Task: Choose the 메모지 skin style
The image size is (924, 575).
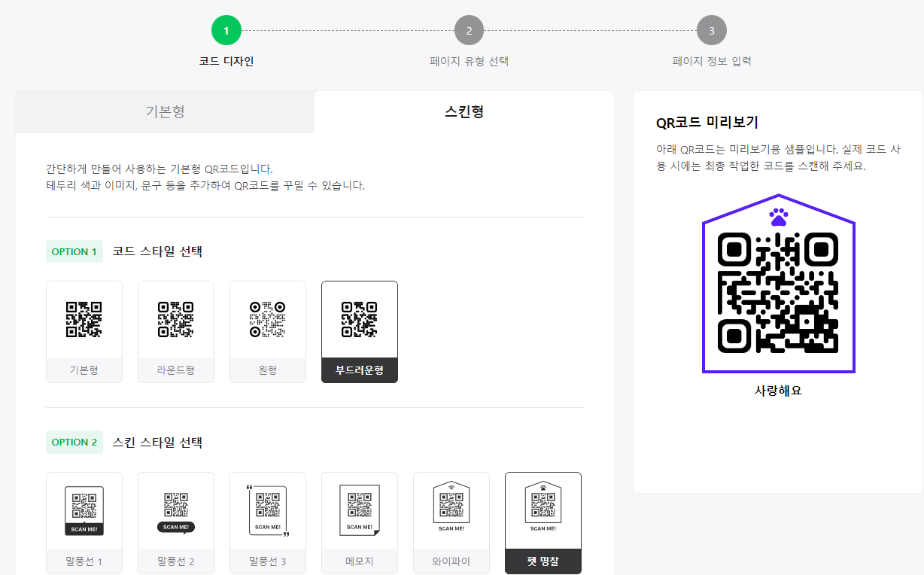Action: pyautogui.click(x=360, y=523)
